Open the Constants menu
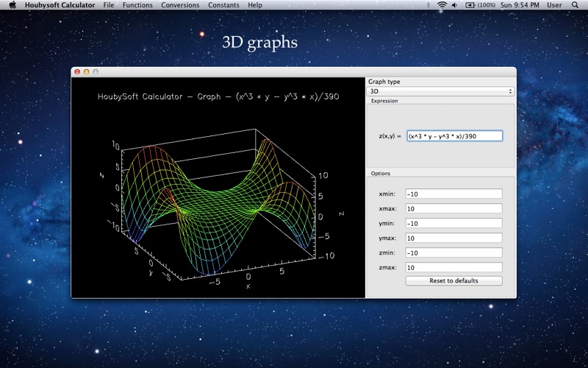 point(223,5)
